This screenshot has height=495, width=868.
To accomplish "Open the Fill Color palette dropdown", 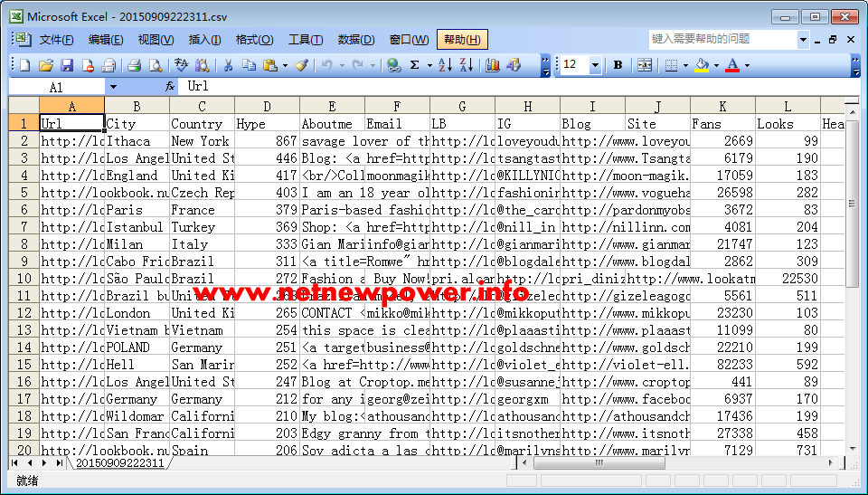I will [x=716, y=65].
